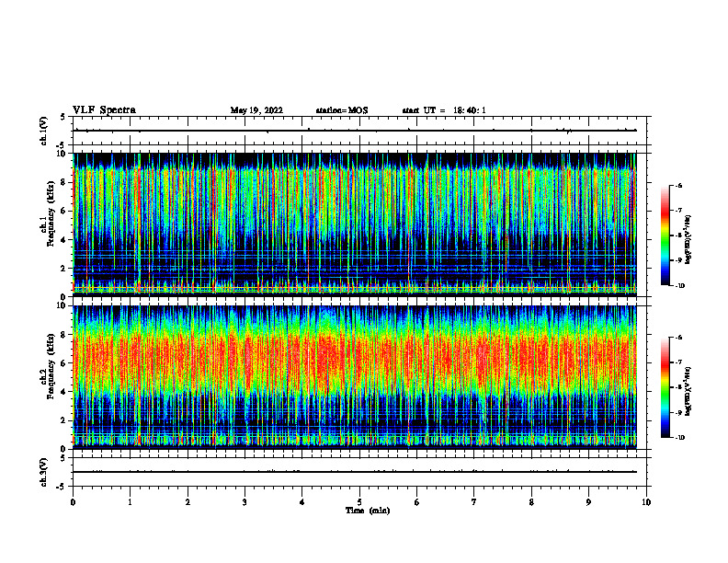Click the ch.1(V) waveform strip at top

pos(359,131)
